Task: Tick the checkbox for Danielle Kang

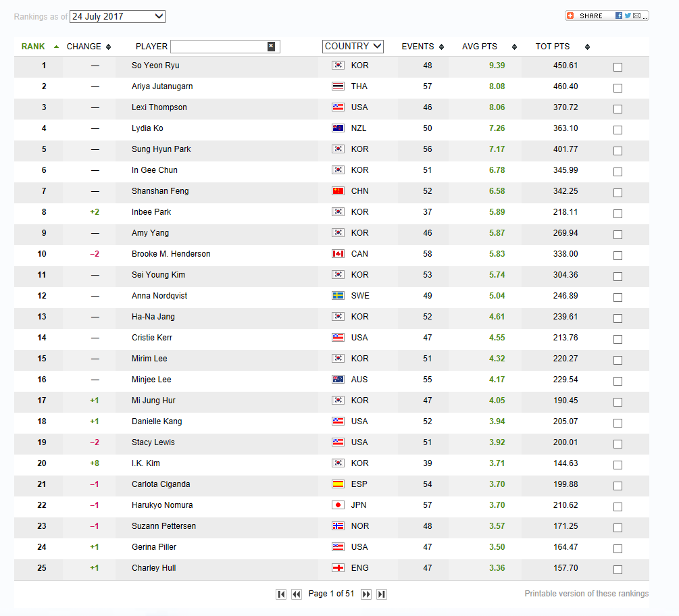Action: point(618,423)
